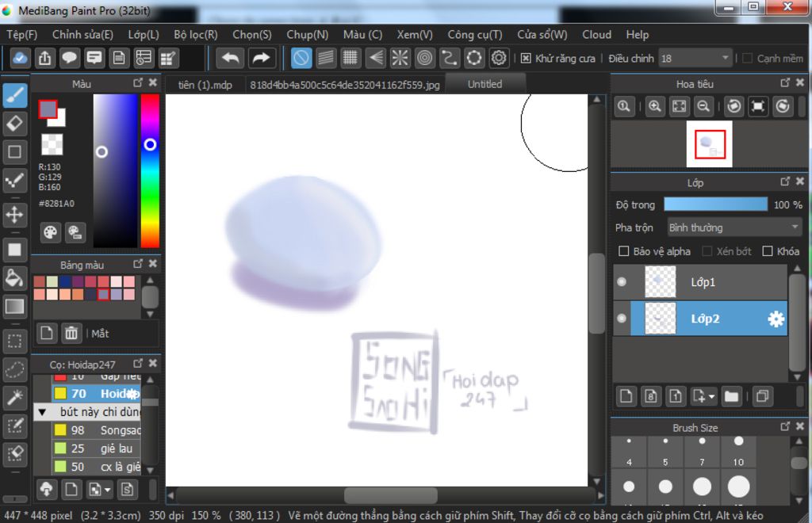This screenshot has height=523, width=812.
Task: Select the Songsao brush size 98
Action: click(96, 430)
